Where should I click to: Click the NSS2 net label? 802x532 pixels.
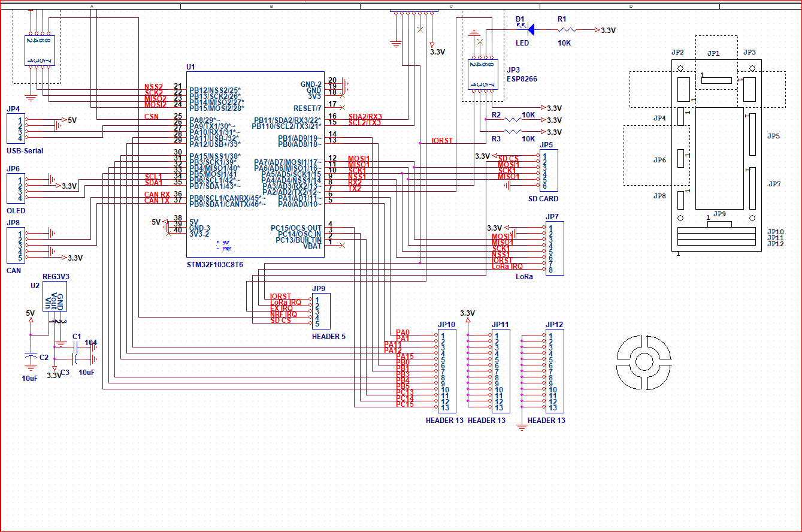154,87
